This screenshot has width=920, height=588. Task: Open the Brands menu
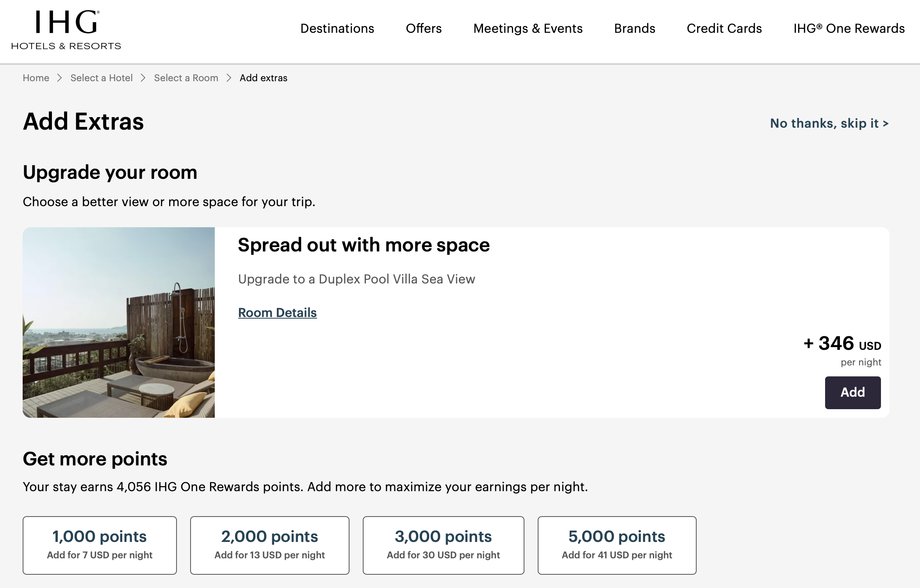point(635,29)
